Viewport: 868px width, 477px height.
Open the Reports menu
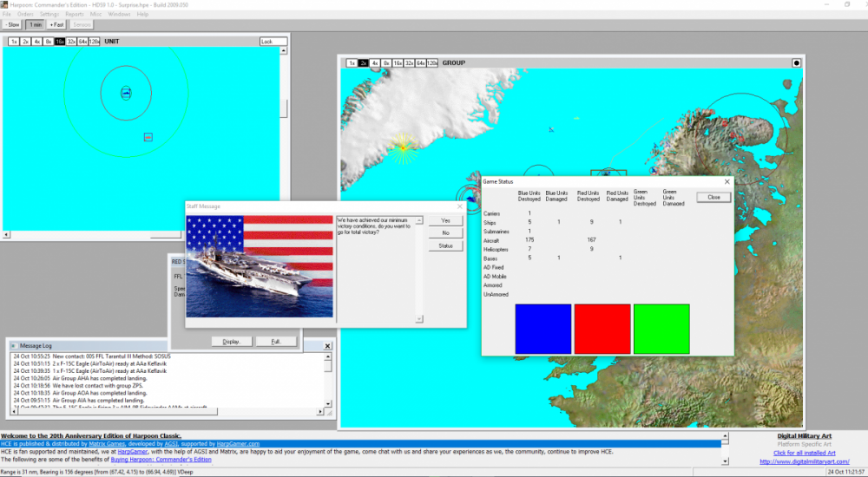click(75, 14)
